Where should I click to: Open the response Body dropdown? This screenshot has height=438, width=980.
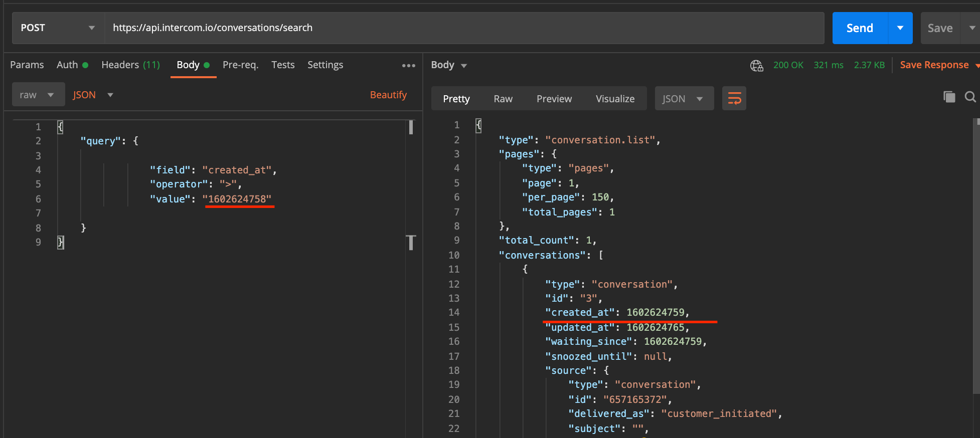pyautogui.click(x=449, y=65)
